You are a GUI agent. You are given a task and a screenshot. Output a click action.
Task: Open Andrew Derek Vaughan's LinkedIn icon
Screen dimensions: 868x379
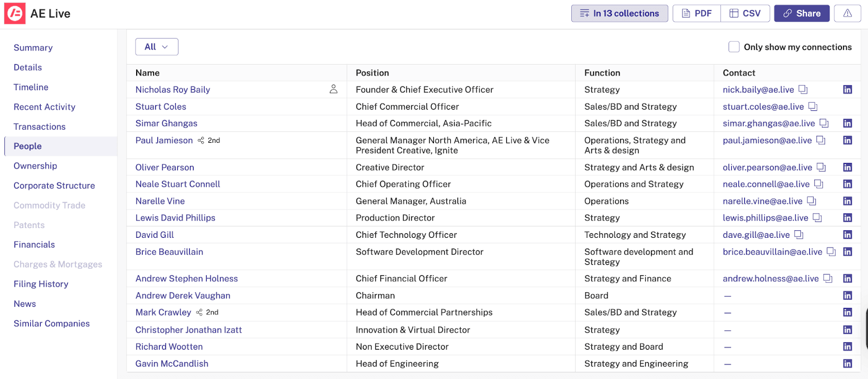847,295
